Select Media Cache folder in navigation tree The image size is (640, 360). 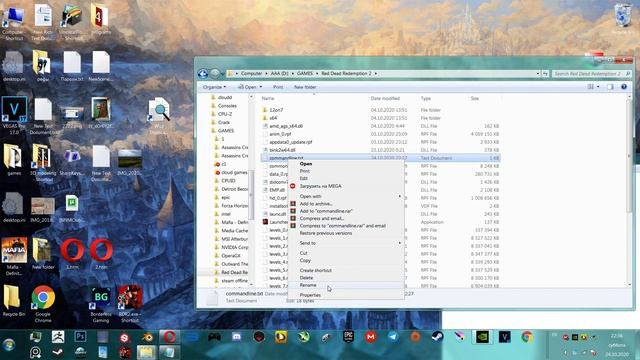[234, 231]
